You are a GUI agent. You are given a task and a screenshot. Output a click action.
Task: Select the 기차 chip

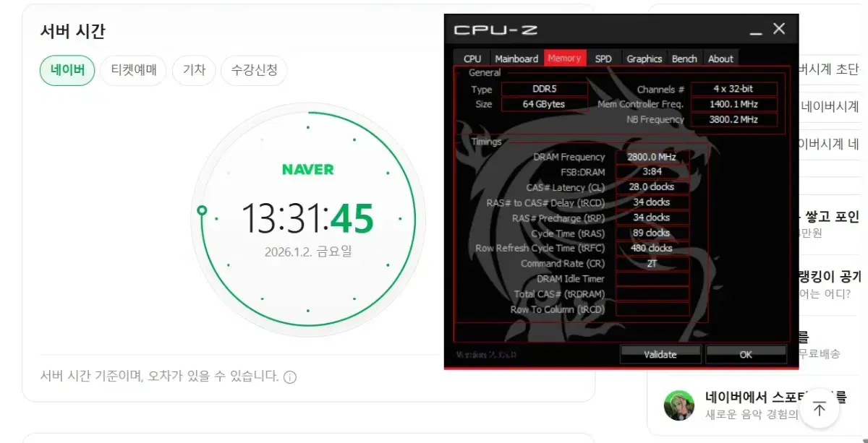[x=194, y=71]
